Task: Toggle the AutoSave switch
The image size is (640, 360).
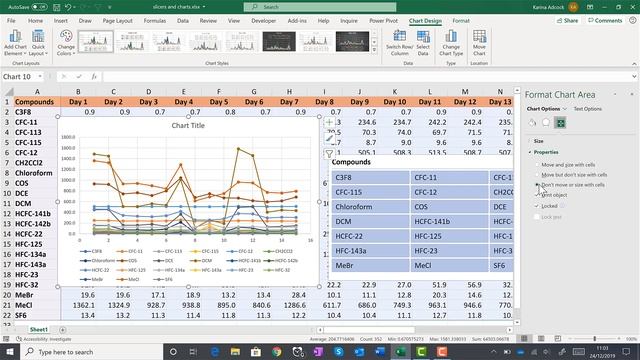Action: [x=39, y=7]
